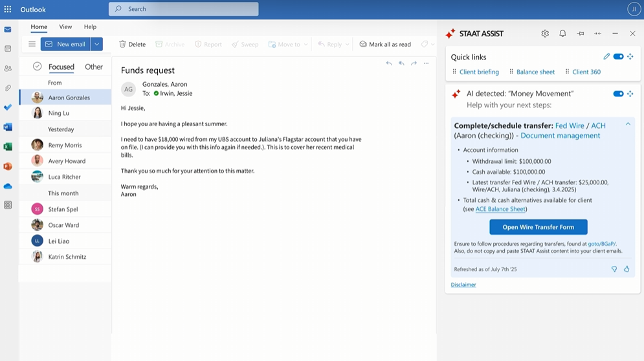This screenshot has width=644, height=361.
Task: Open the email from Ning Lu
Action: point(65,113)
